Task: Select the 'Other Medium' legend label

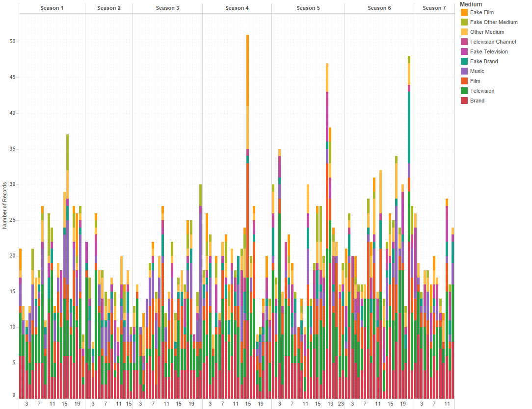Action: pos(487,32)
